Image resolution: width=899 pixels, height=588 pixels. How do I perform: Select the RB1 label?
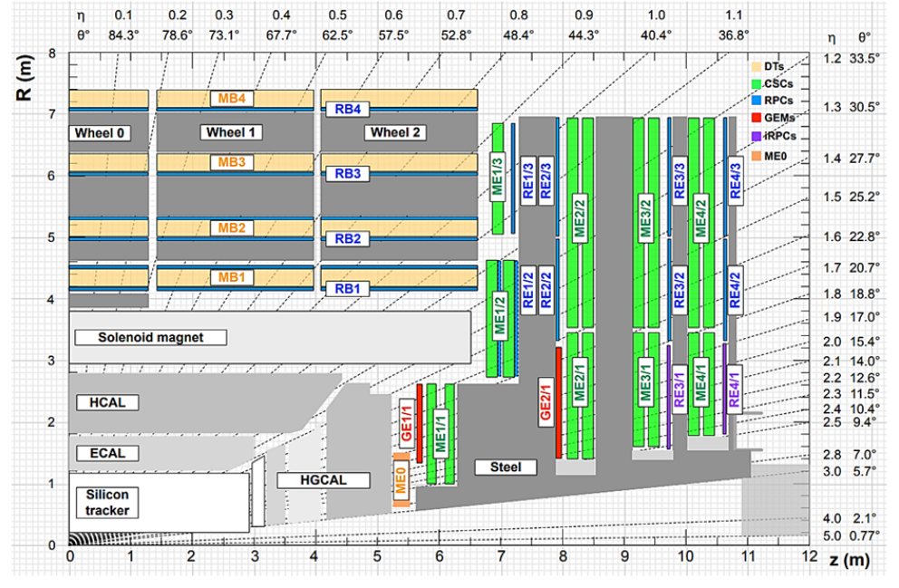pyautogui.click(x=348, y=289)
